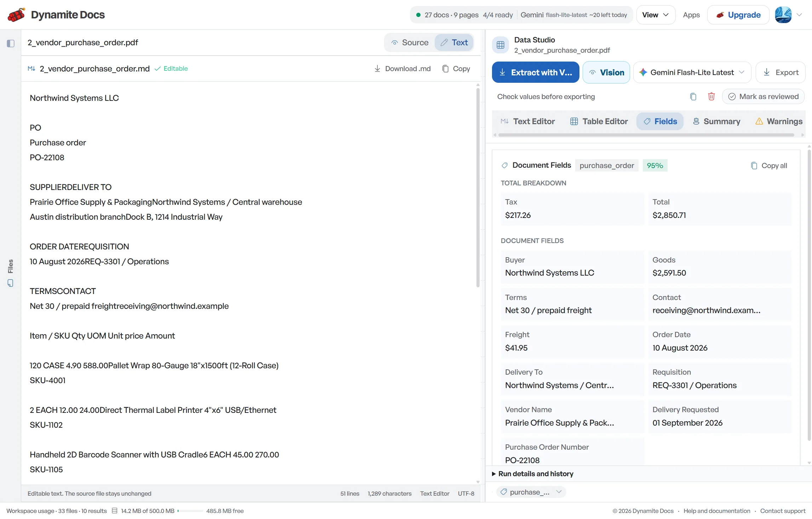Click the Delivery Requested 01 September 2026 field
The width and height of the screenshot is (812, 519).
click(x=720, y=416)
